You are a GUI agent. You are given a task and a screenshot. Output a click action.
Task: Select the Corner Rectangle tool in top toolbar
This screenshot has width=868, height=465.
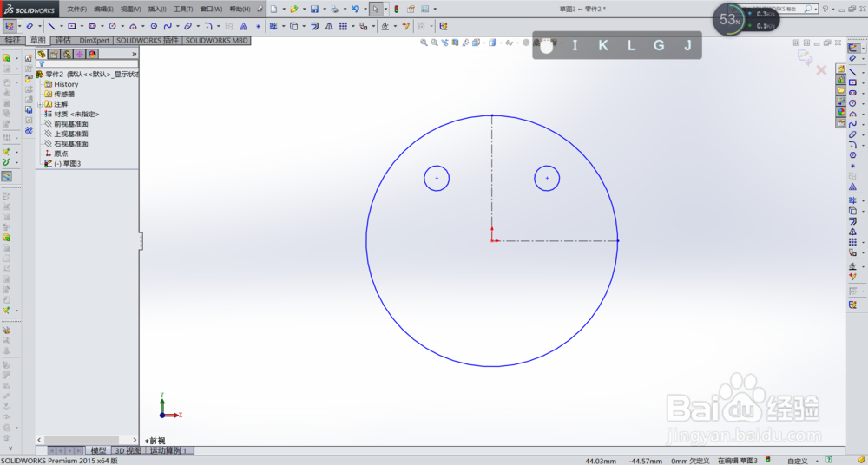click(x=71, y=26)
